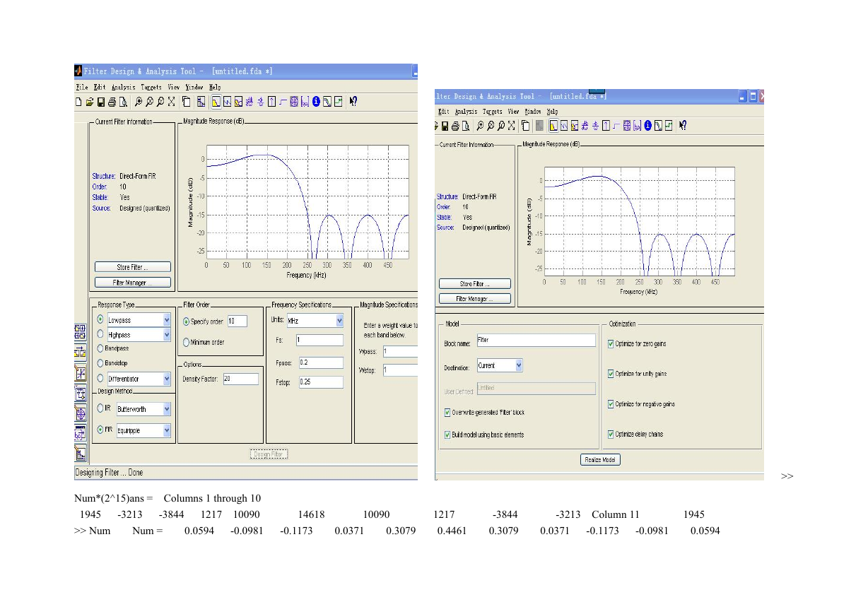This screenshot has height=614, width=868.
Task: Click Print Preview icon in left window toolbar
Action: [x=123, y=101]
